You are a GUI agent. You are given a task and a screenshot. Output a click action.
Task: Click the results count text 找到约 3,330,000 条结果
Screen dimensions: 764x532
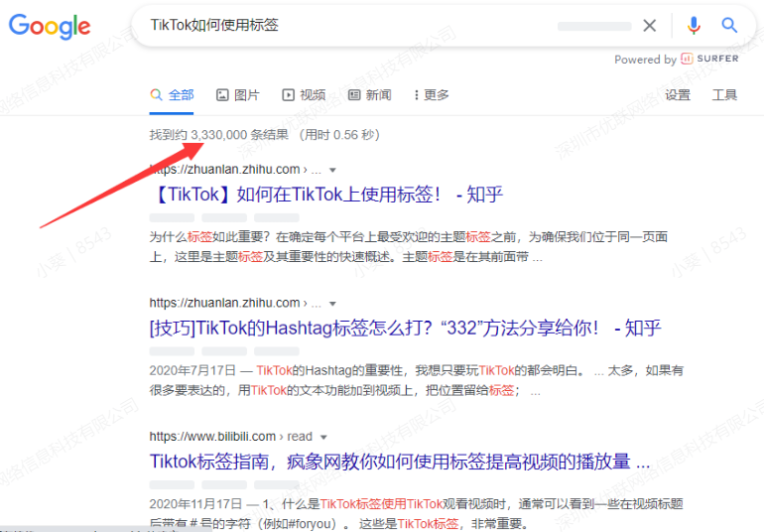[x=219, y=135]
